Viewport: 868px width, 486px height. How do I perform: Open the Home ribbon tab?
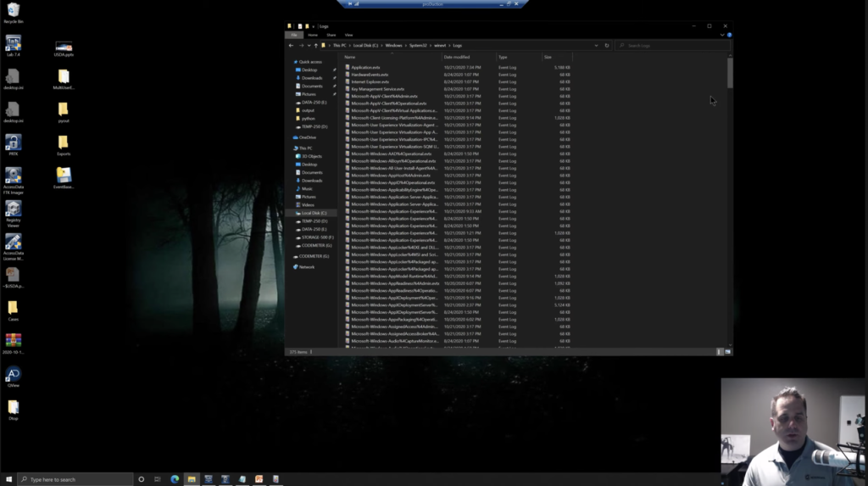[x=313, y=35]
